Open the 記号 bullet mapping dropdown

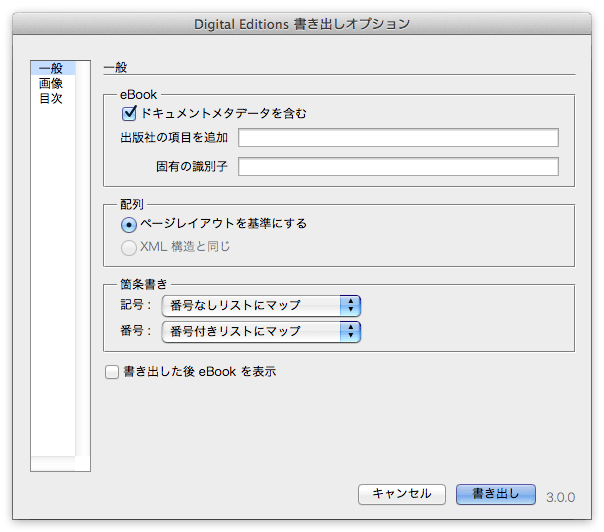[x=261, y=306]
